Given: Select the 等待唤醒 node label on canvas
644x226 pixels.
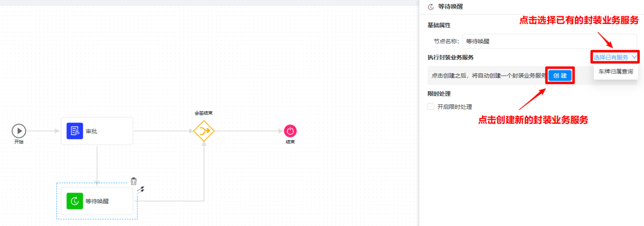Looking at the screenshot, I should (x=97, y=201).
